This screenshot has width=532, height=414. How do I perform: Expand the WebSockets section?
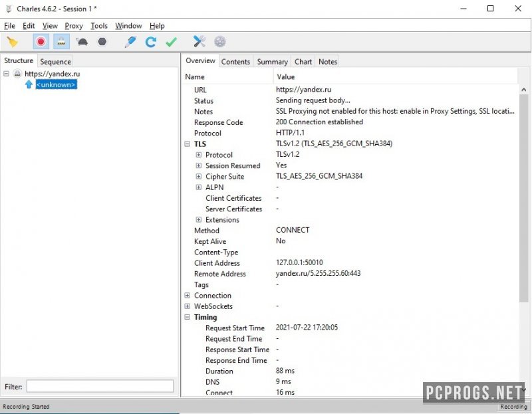[188, 306]
